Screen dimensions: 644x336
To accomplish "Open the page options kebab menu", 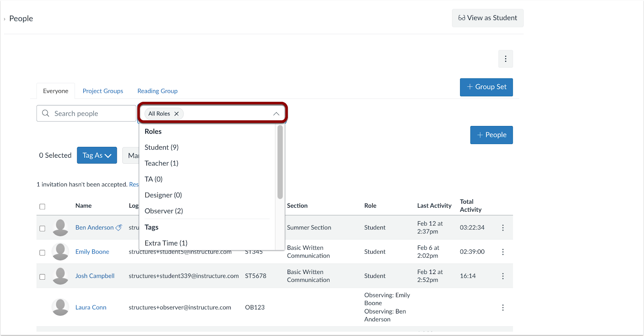I will tap(506, 59).
